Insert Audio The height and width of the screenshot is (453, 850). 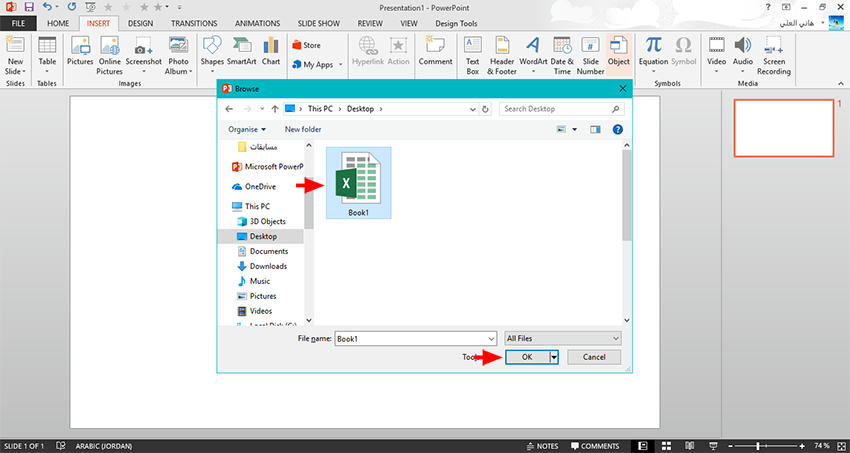tap(743, 56)
